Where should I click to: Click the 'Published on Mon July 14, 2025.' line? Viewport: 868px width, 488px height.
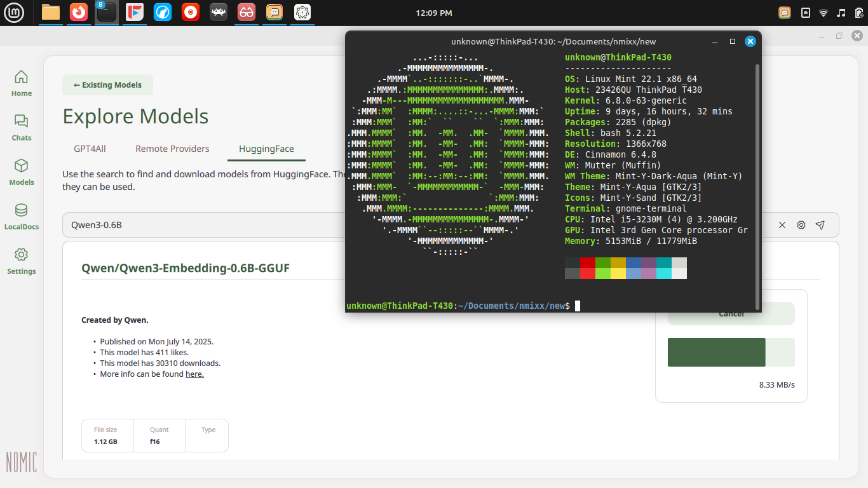pos(156,341)
